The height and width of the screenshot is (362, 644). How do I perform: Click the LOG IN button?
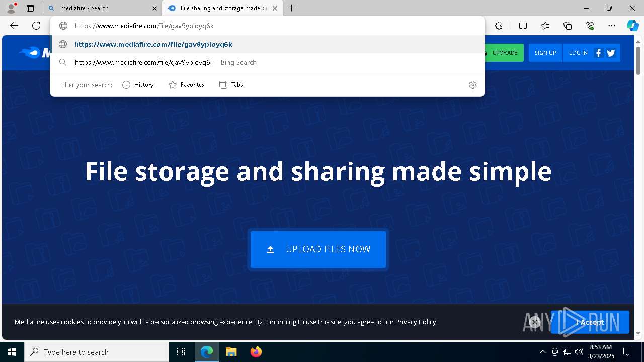pyautogui.click(x=578, y=53)
